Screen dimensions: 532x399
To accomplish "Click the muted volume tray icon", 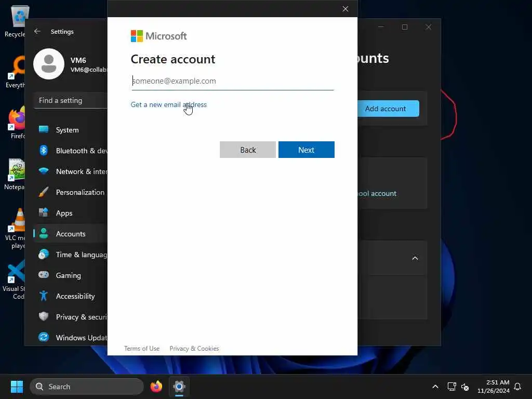I will (x=465, y=387).
